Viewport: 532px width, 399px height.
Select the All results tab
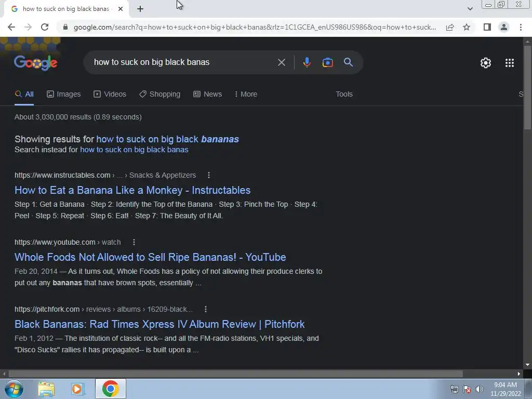click(24, 95)
